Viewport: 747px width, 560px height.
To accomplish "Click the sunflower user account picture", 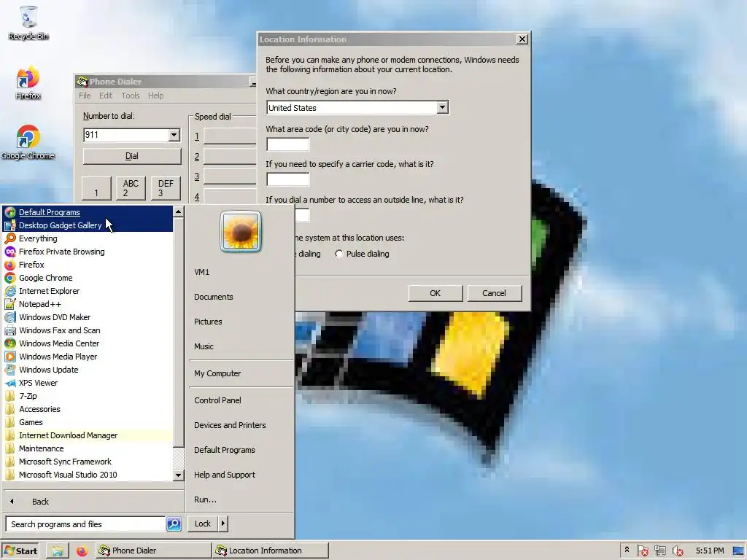I will point(241,231).
